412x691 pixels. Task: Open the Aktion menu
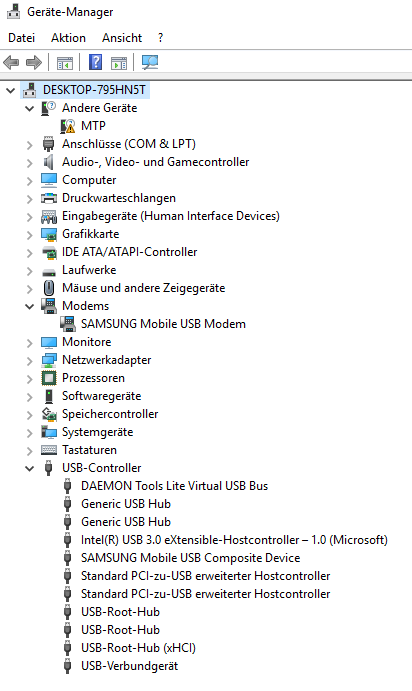tap(68, 38)
